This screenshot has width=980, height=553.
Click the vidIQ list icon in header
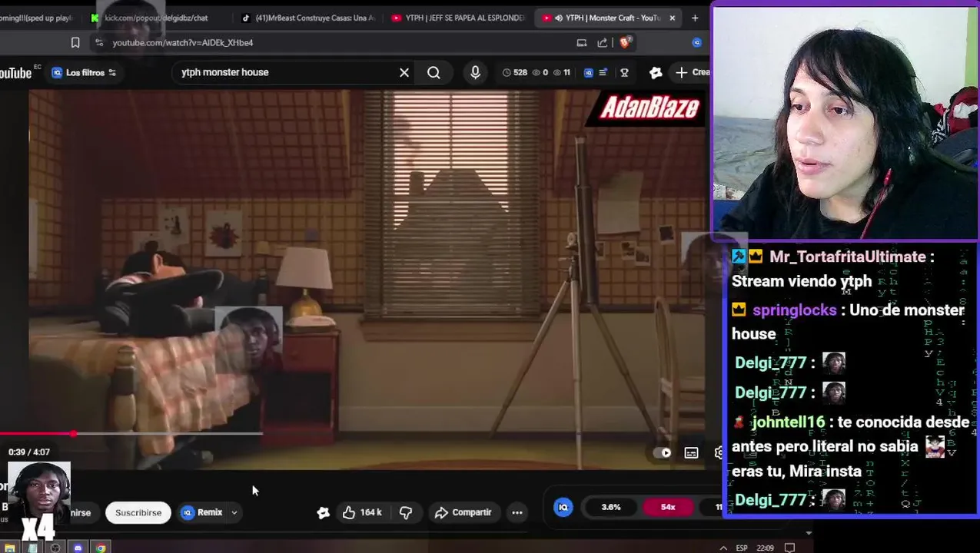(x=603, y=72)
